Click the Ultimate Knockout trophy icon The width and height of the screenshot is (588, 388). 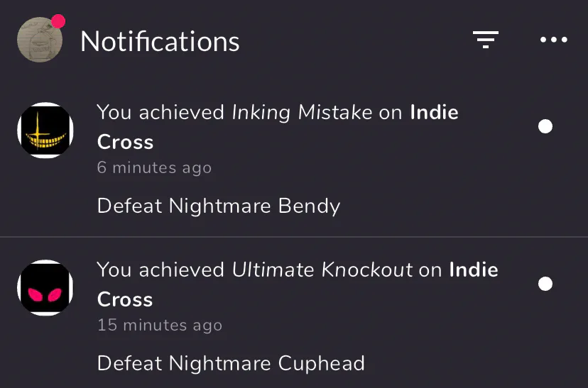pyautogui.click(x=45, y=287)
